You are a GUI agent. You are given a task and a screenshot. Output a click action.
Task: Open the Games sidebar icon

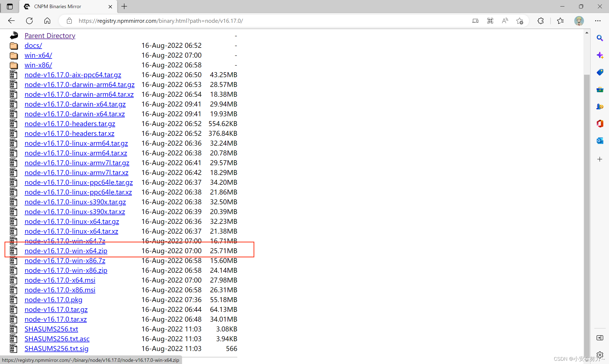coord(600,106)
